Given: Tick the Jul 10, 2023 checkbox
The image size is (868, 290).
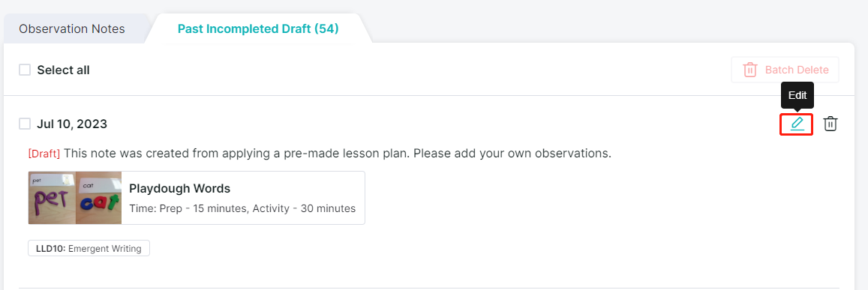Looking at the screenshot, I should point(24,124).
